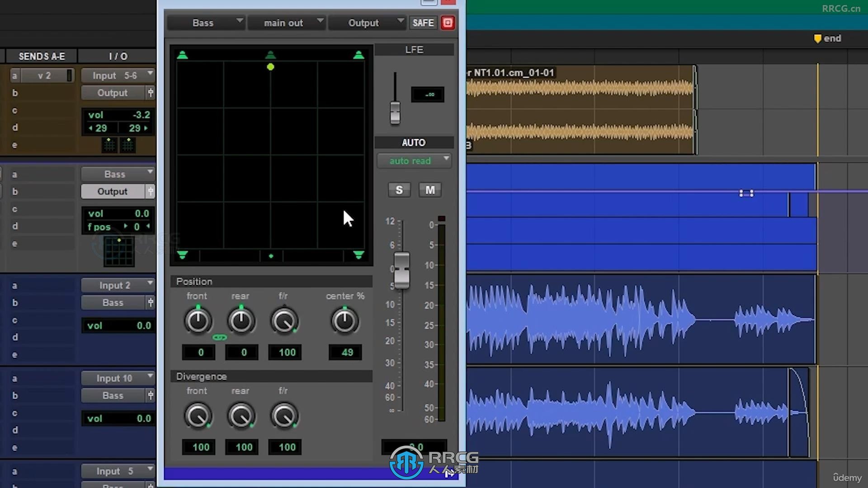Click the Position rear knob
868x488 pixels.
tap(241, 321)
